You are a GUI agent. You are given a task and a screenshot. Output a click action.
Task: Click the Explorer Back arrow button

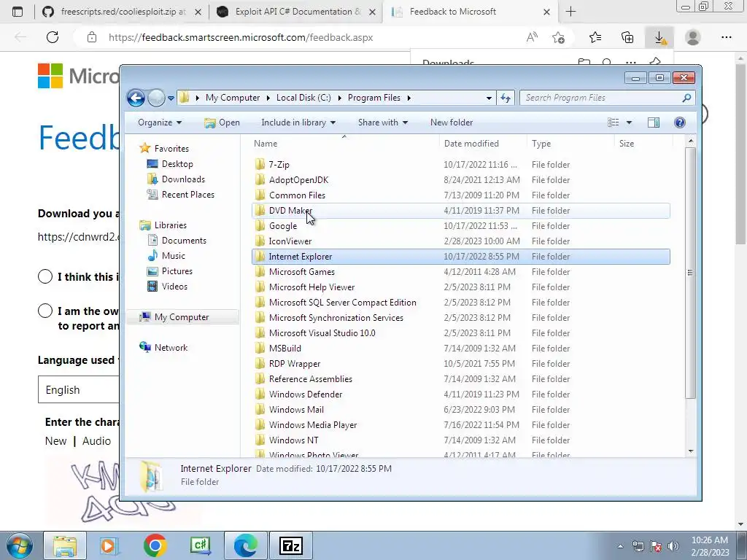(136, 98)
